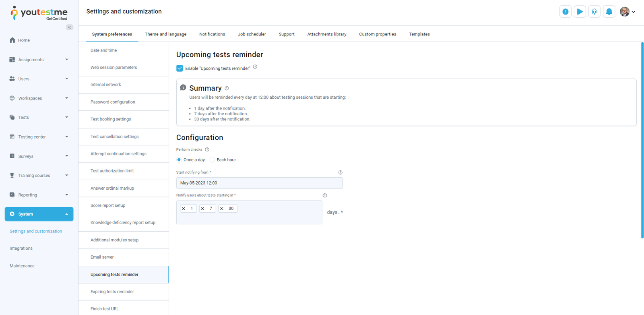This screenshot has width=644, height=315.
Task: Click the info icon next to Summary heading
Action: click(x=227, y=88)
